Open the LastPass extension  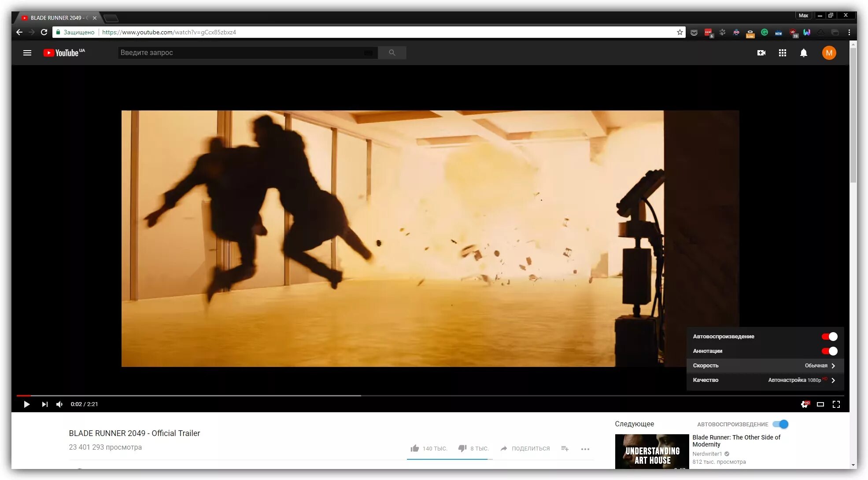coord(708,33)
